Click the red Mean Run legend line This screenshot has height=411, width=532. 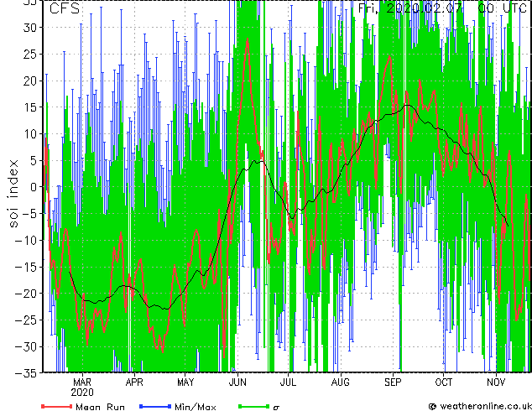coord(56,406)
